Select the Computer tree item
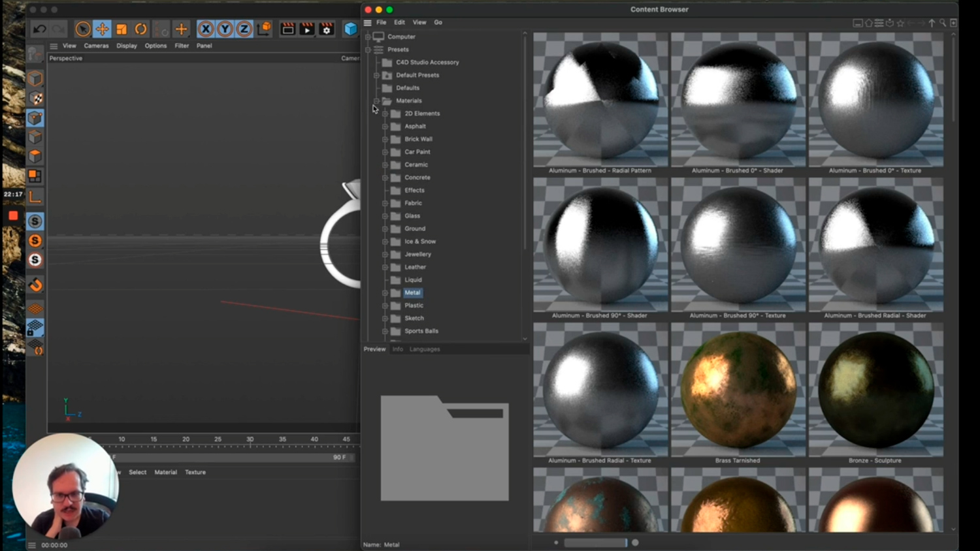 point(401,37)
